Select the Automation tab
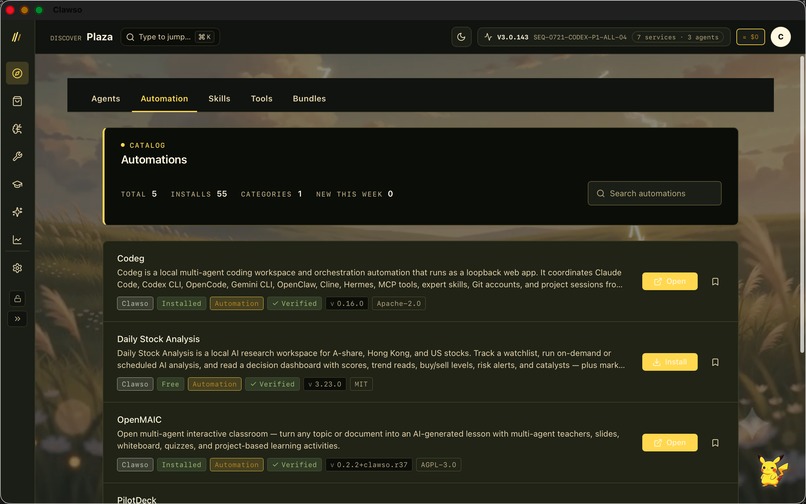 (164, 99)
